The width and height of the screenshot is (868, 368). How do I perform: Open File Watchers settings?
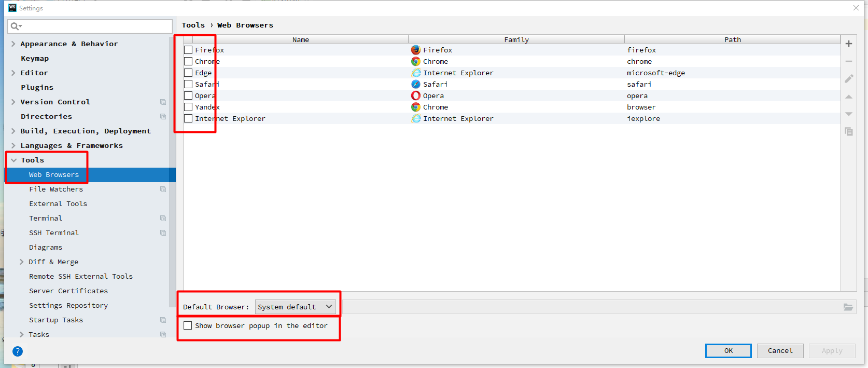pyautogui.click(x=56, y=189)
